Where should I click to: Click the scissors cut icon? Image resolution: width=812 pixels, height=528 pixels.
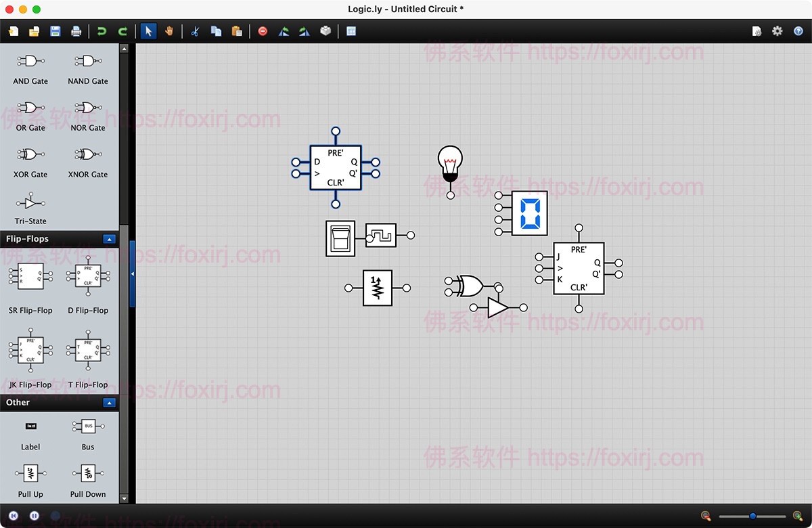pos(195,31)
